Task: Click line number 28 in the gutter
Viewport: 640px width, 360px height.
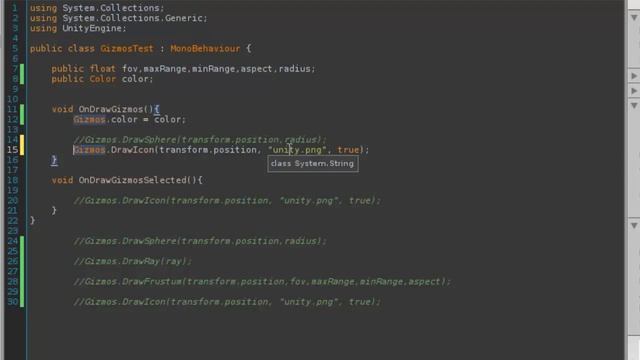Action: pyautogui.click(x=13, y=281)
